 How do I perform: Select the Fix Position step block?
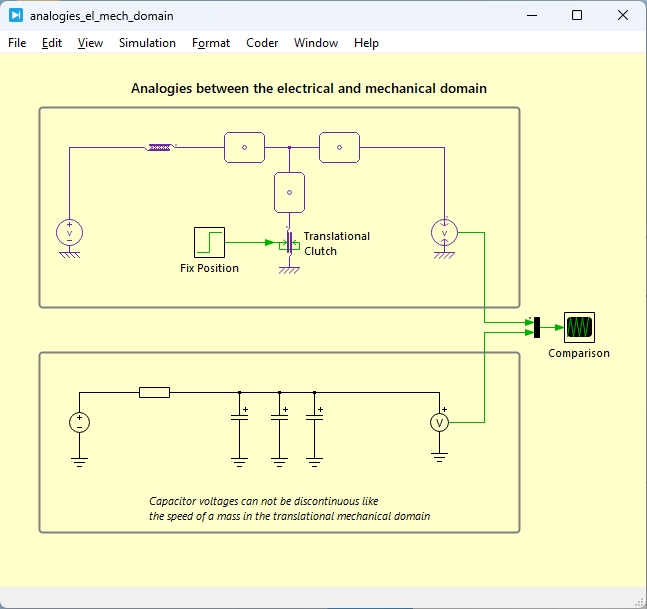209,242
